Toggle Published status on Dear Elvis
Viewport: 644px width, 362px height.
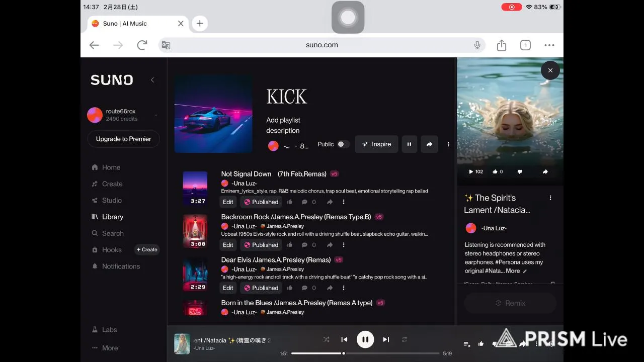261,288
